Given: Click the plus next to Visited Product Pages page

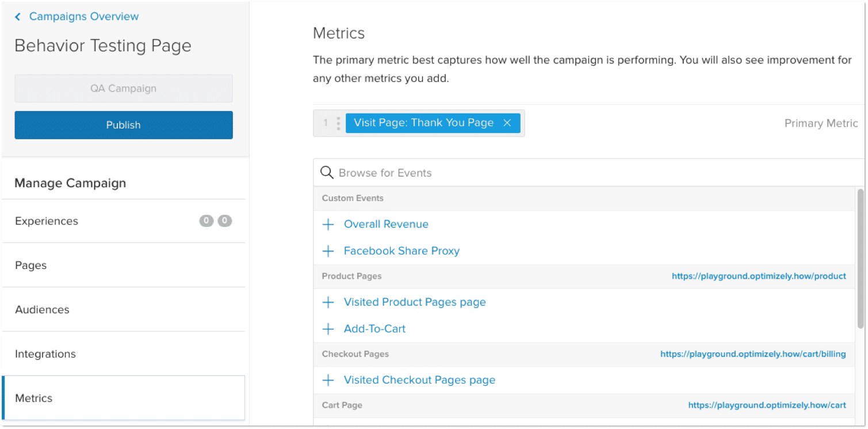Looking at the screenshot, I should (328, 302).
